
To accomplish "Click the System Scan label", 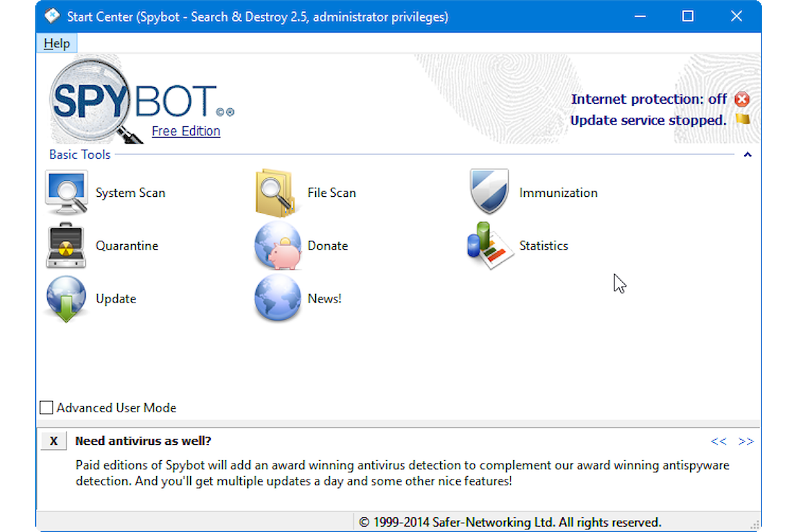I will click(130, 193).
